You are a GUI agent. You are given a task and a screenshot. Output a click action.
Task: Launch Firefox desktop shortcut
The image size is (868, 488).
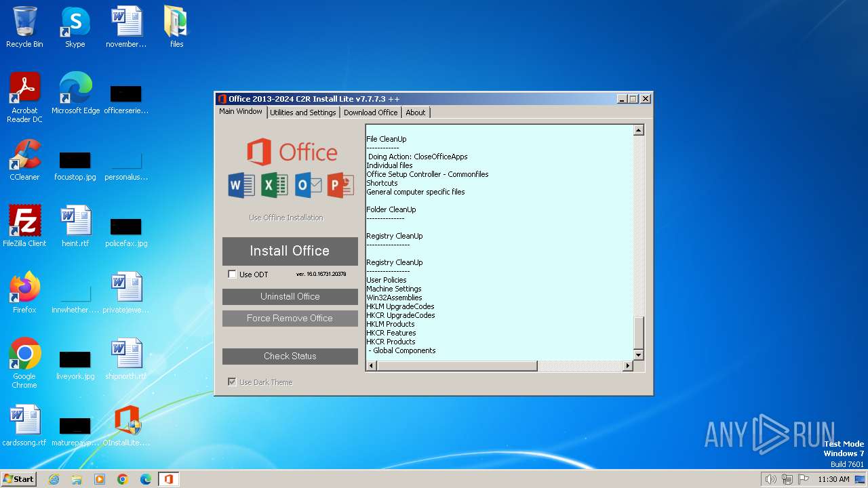click(x=24, y=293)
